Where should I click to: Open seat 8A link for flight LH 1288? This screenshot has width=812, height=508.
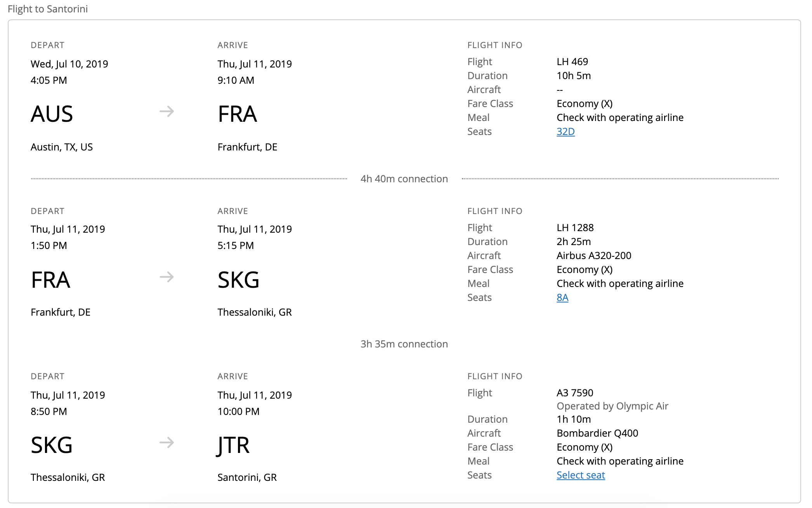tap(562, 297)
